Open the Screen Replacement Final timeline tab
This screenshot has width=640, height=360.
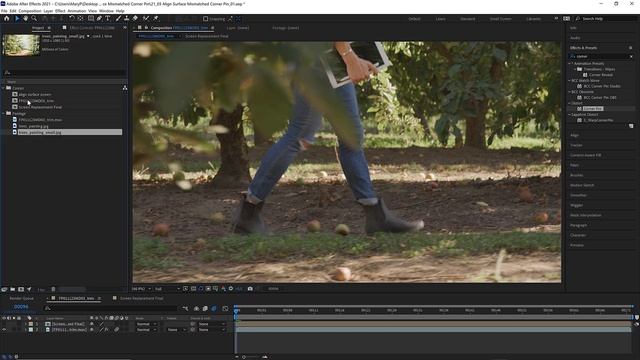(x=141, y=298)
